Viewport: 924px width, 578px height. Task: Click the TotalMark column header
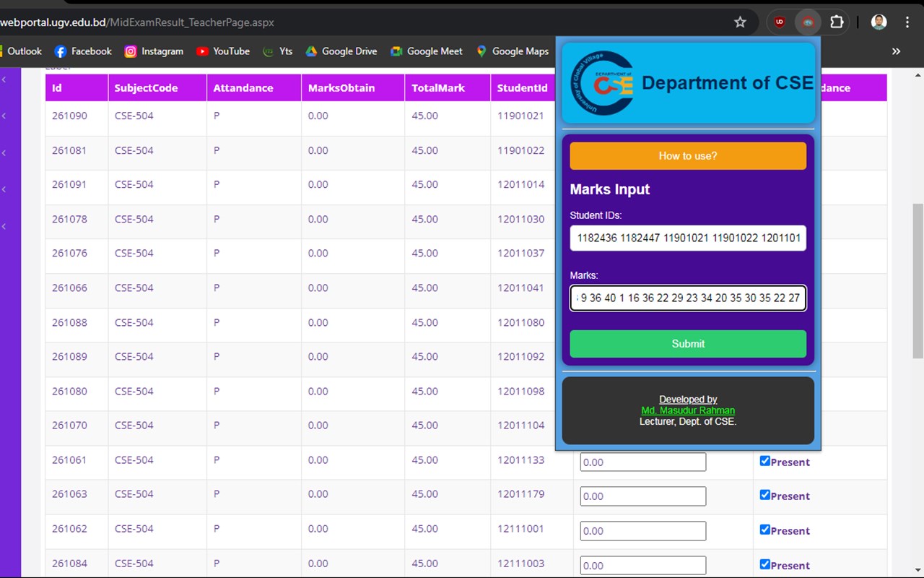448,88
